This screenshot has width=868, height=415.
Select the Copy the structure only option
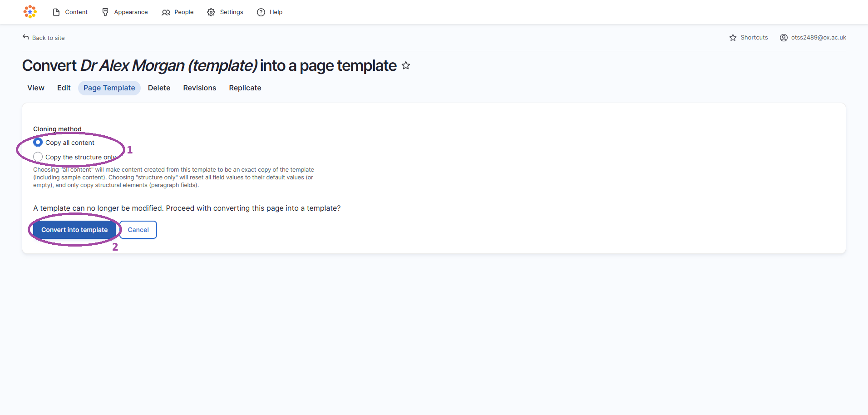click(38, 156)
